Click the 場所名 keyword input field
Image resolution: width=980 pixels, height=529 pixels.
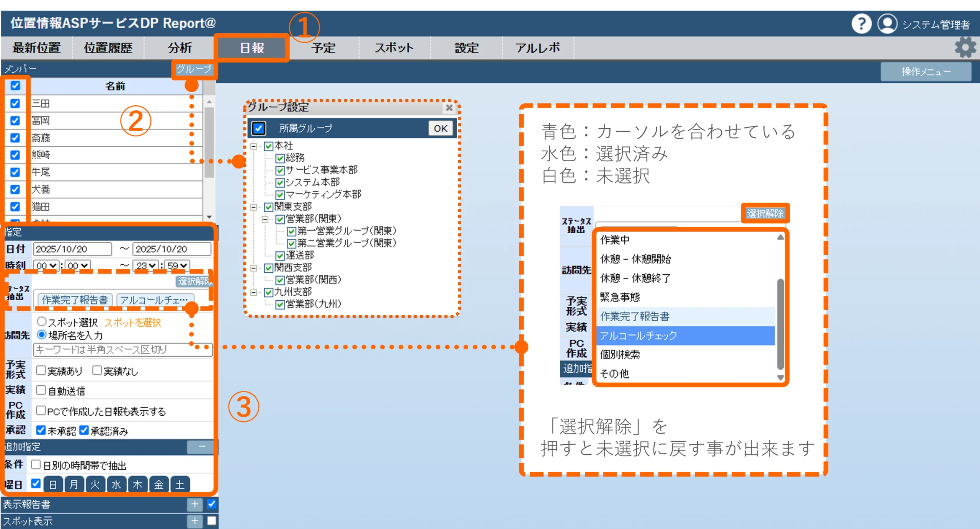point(115,349)
